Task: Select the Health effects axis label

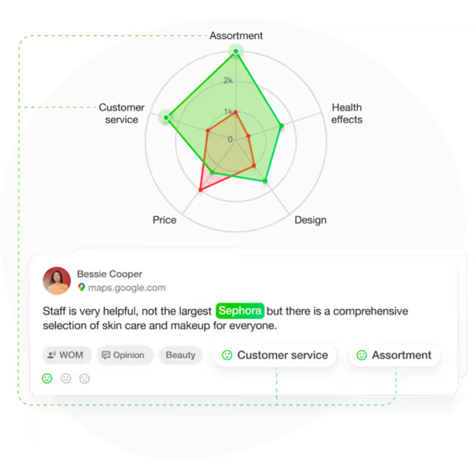Action: pyautogui.click(x=347, y=113)
